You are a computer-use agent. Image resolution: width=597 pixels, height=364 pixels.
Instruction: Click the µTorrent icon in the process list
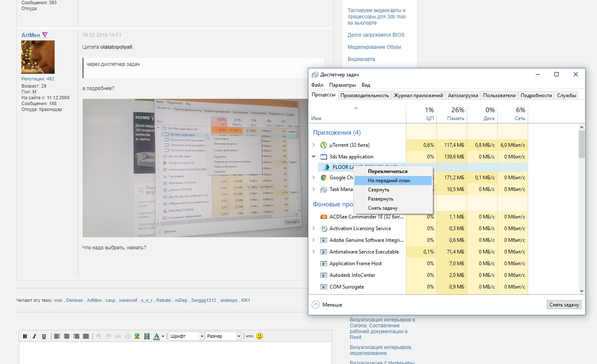(324, 145)
